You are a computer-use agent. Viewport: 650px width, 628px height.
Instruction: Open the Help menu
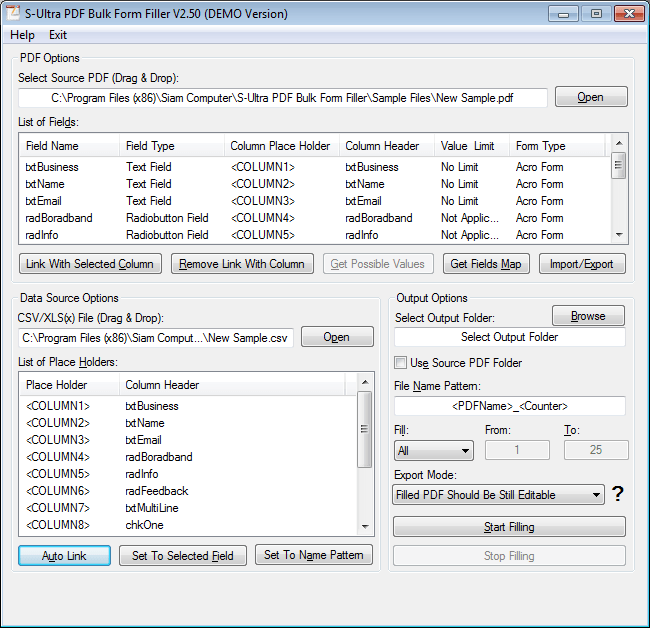[x=22, y=35]
